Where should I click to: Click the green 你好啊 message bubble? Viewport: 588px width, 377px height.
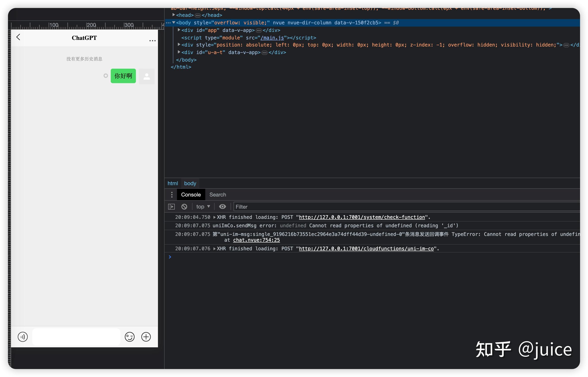(x=123, y=76)
